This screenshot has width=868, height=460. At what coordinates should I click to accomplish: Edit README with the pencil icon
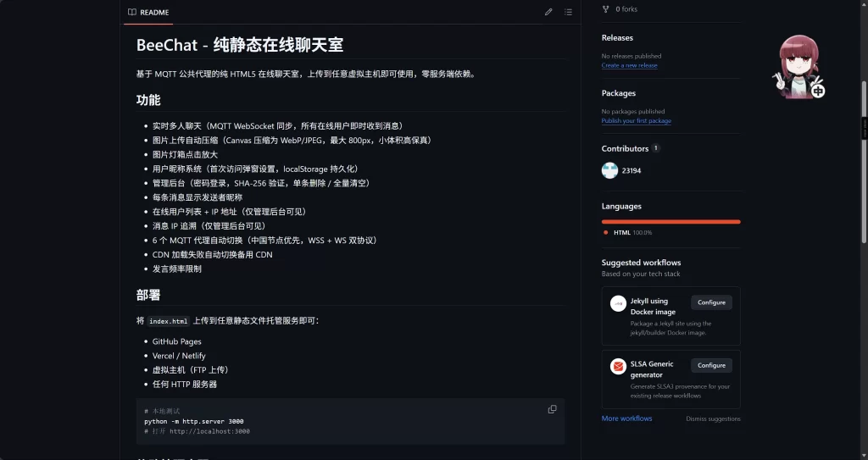click(548, 12)
